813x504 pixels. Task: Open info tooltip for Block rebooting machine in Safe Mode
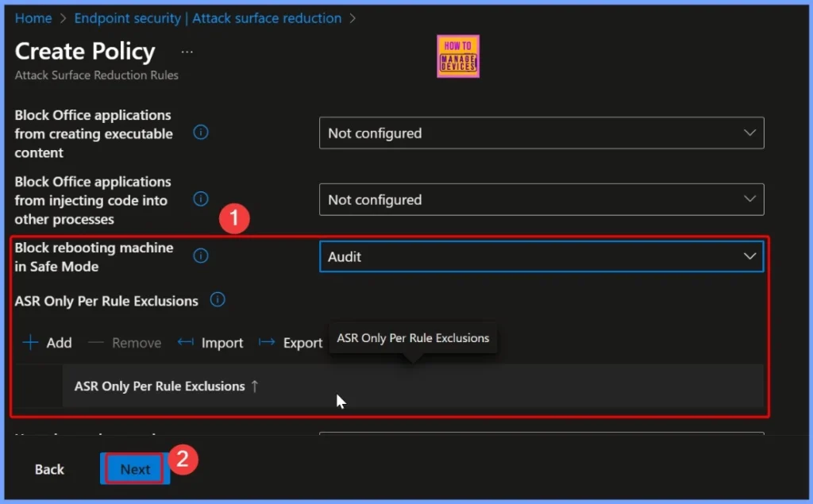point(200,256)
